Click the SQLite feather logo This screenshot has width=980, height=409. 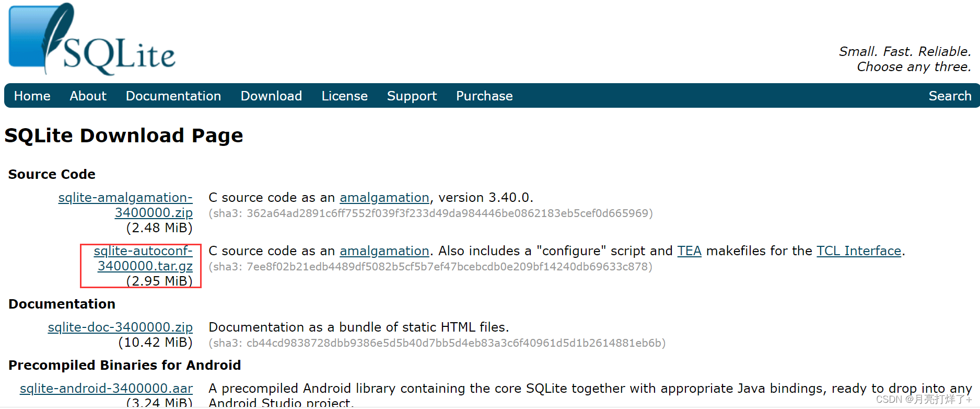pos(92,40)
